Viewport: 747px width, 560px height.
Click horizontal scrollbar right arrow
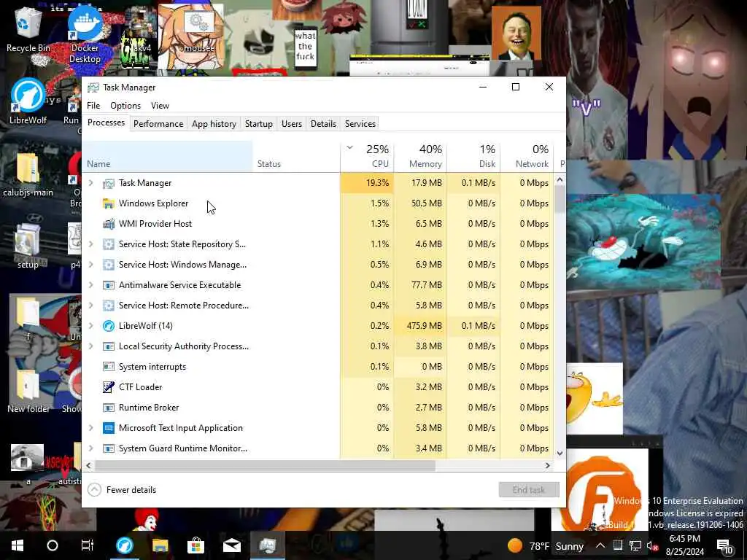tap(548, 466)
